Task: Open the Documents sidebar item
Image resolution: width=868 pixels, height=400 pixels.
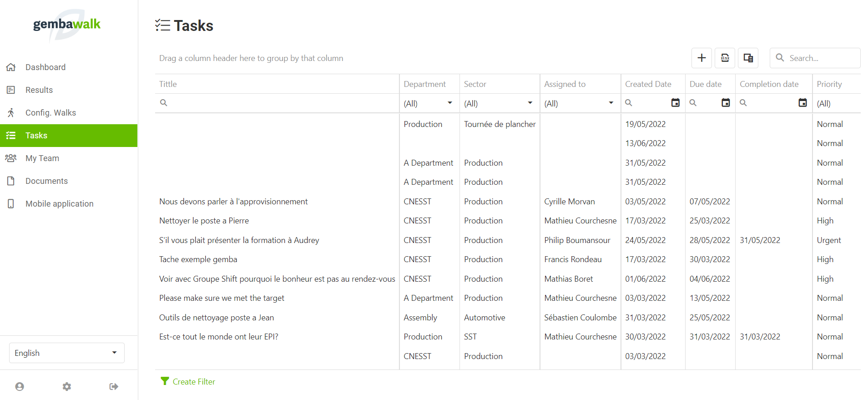Action: coord(46,181)
